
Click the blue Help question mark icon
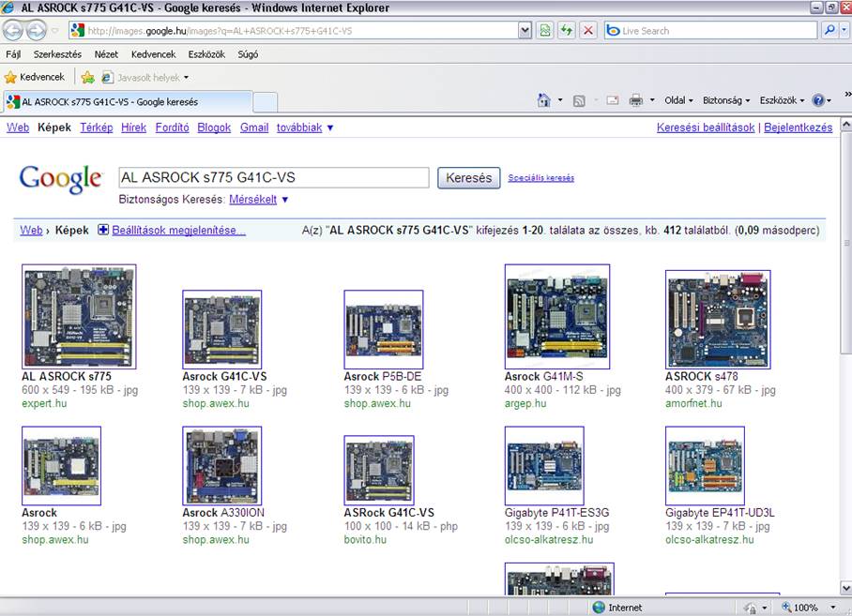click(818, 100)
